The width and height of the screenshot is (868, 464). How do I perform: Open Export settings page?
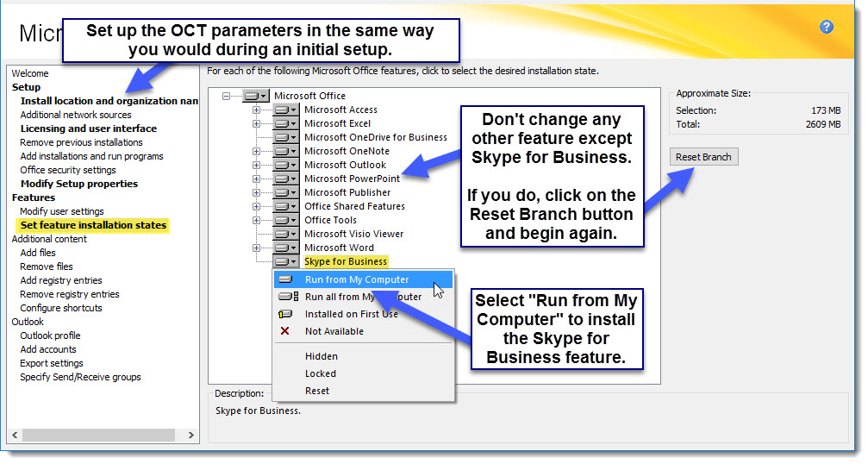(52, 363)
